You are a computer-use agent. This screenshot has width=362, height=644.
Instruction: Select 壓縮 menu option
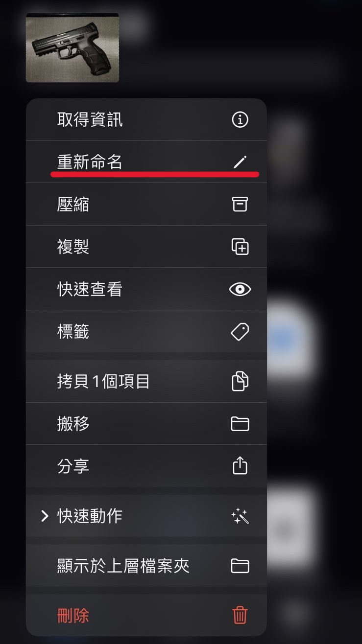click(146, 204)
